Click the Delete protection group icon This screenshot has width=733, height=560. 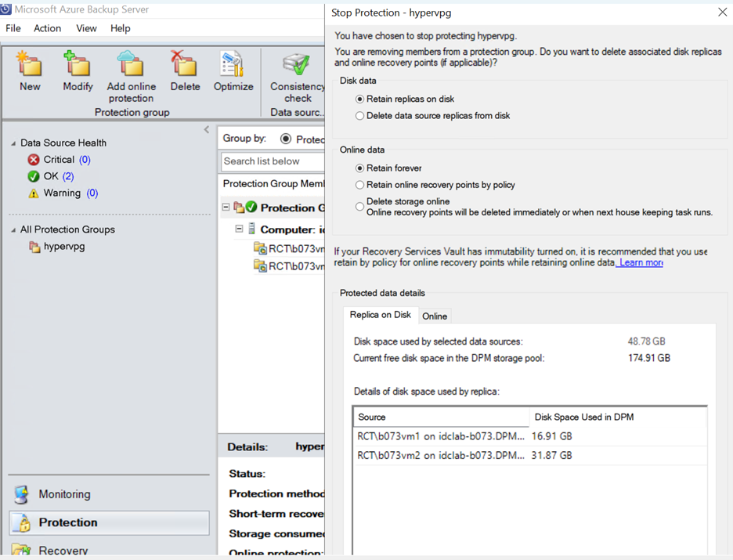click(184, 64)
